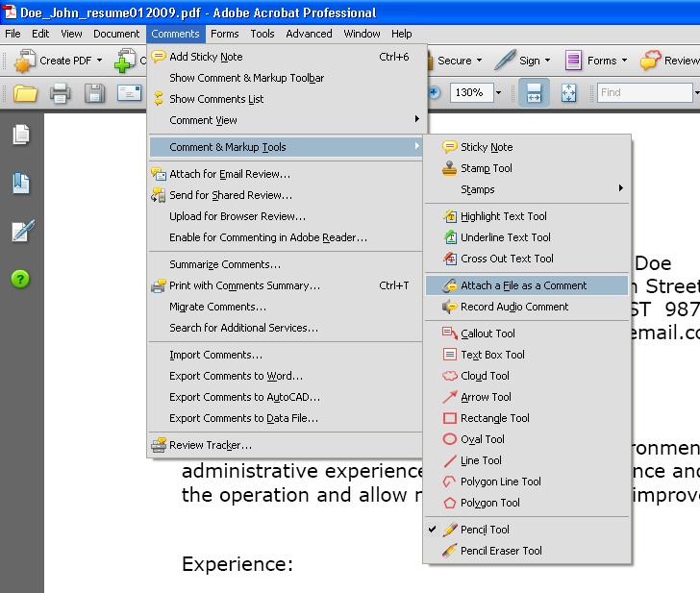Open the zoom percentage dropdown arrow
The height and width of the screenshot is (593, 700).
point(499,93)
